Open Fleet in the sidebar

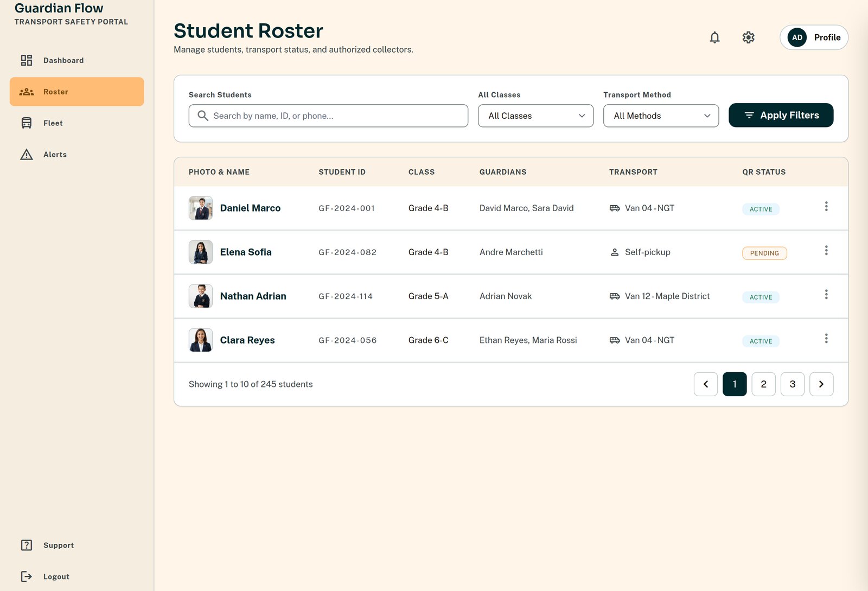76,123
